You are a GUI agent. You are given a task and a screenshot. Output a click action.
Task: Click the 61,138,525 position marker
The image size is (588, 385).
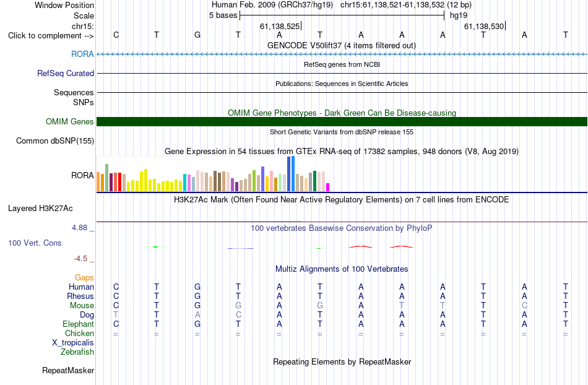coord(280,26)
